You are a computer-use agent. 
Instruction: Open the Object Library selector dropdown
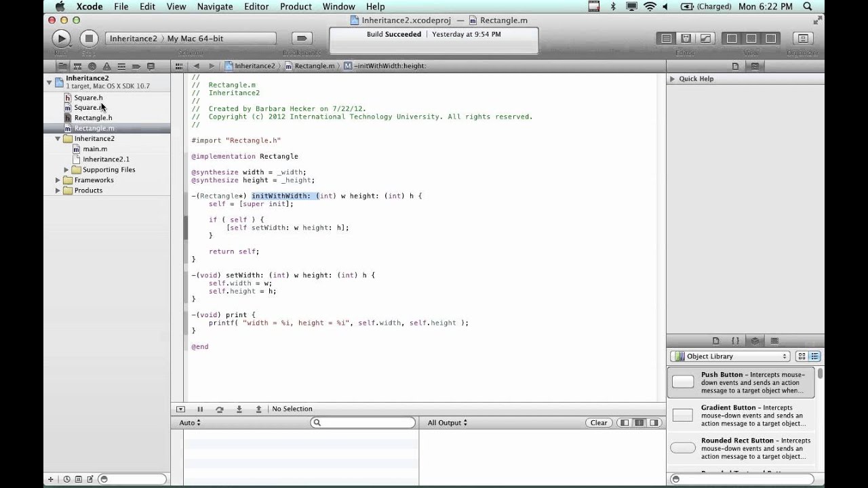tap(730, 357)
